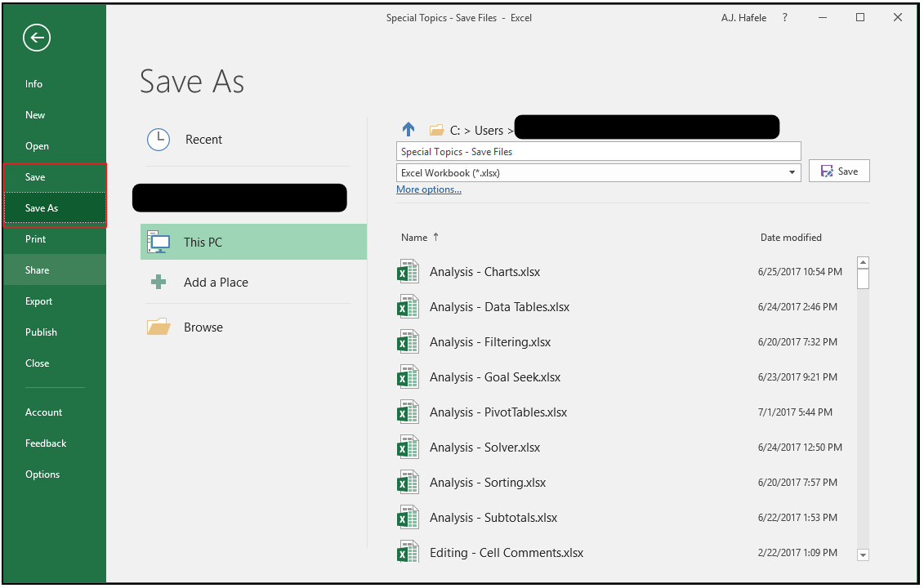Click the Users breadcrumb in the path
This screenshot has width=924, height=588.
pyautogui.click(x=489, y=130)
